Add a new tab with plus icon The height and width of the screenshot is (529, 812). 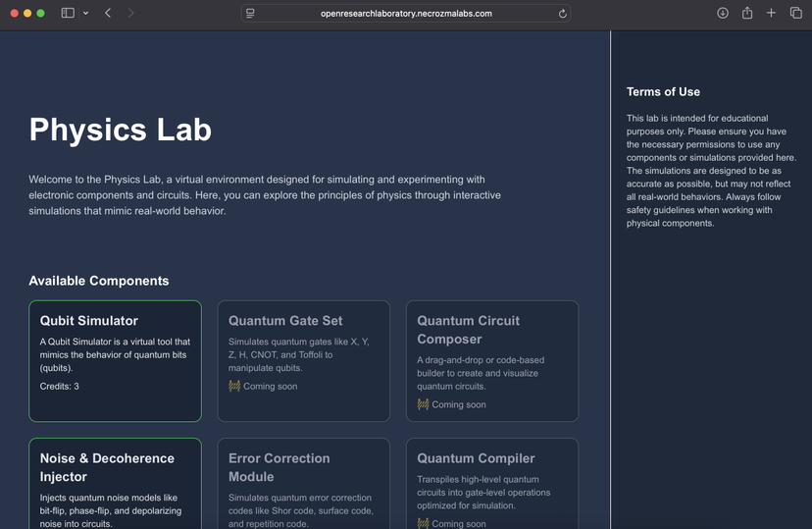[771, 13]
